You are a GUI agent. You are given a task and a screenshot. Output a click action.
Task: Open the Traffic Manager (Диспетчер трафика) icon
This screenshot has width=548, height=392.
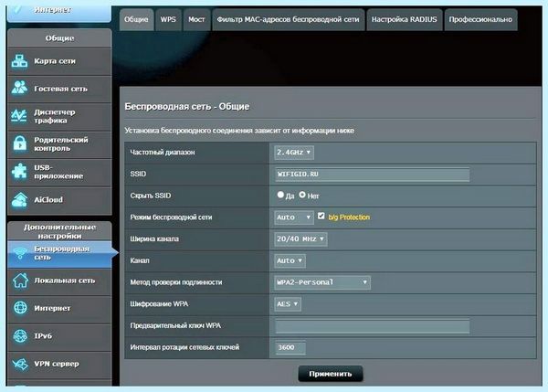19,116
